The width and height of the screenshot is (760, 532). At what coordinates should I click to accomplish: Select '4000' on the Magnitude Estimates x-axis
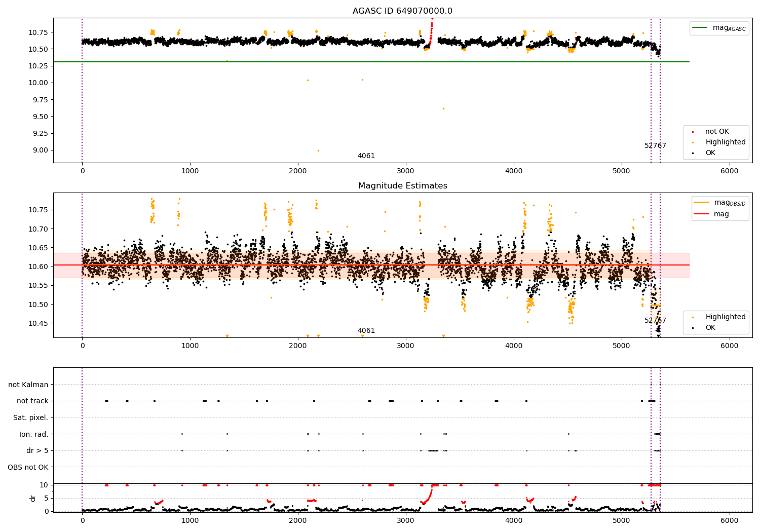point(514,346)
